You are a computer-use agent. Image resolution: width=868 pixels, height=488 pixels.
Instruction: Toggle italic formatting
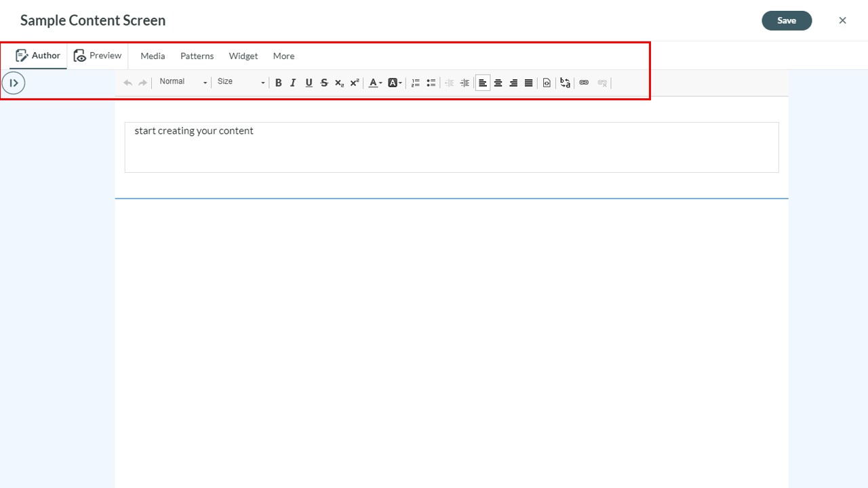click(x=293, y=83)
